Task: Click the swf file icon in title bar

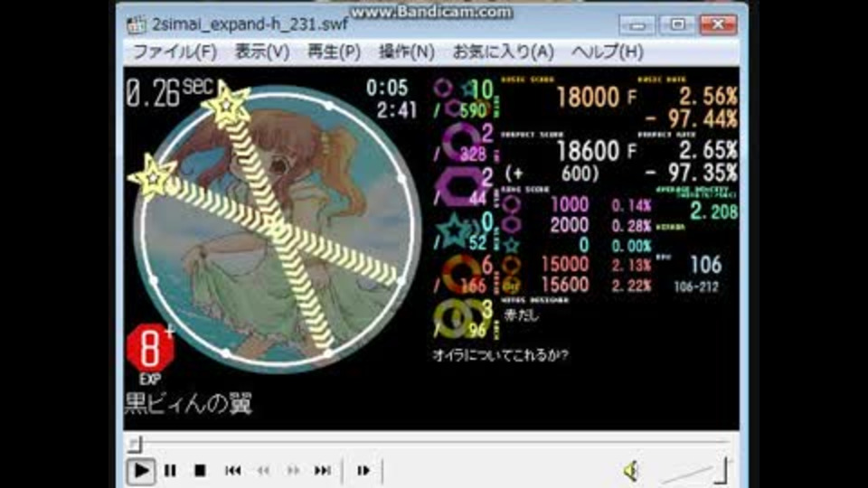Action: pos(137,25)
